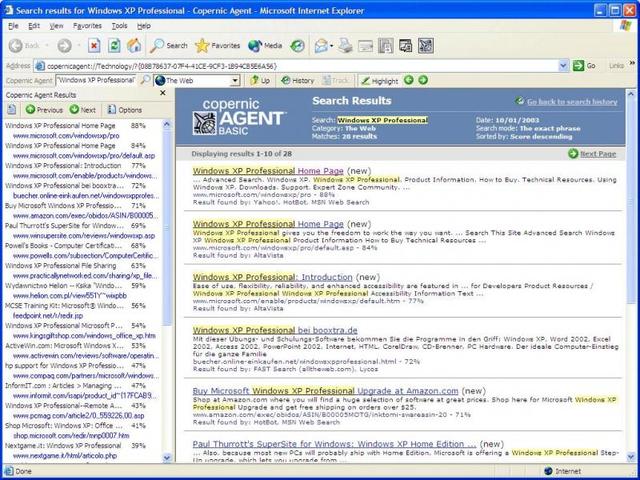The height and width of the screenshot is (480, 640).
Task: Open Buy Microsoft Windows XP Professional Upgrade at Amazon.com
Action: [x=325, y=391]
